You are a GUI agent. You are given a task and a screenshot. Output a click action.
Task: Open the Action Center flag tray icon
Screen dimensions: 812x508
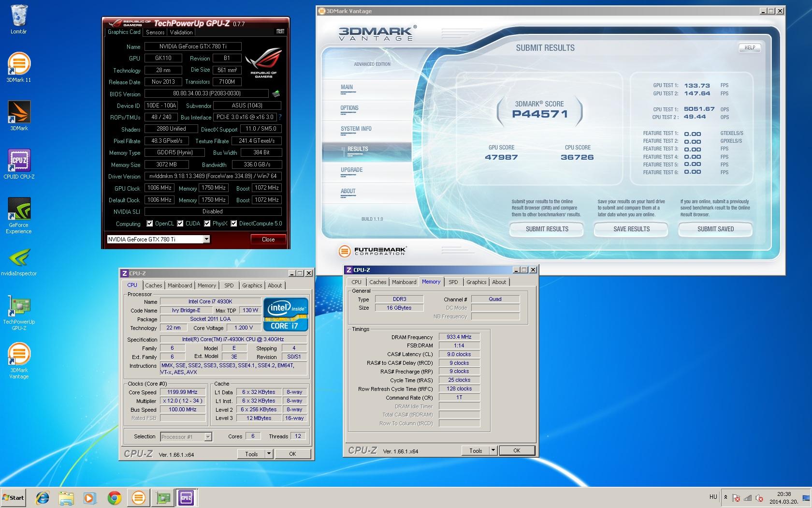click(736, 497)
